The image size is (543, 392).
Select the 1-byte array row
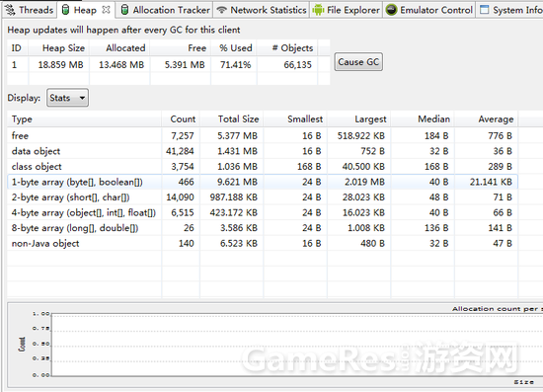click(x=263, y=182)
